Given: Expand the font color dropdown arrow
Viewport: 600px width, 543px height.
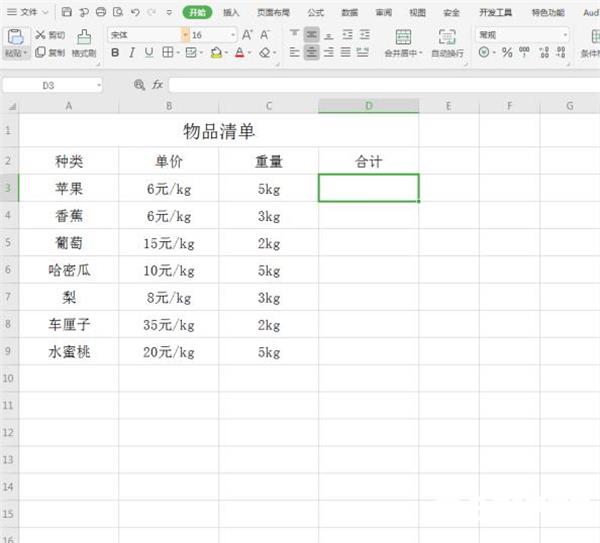Looking at the screenshot, I should pos(250,53).
